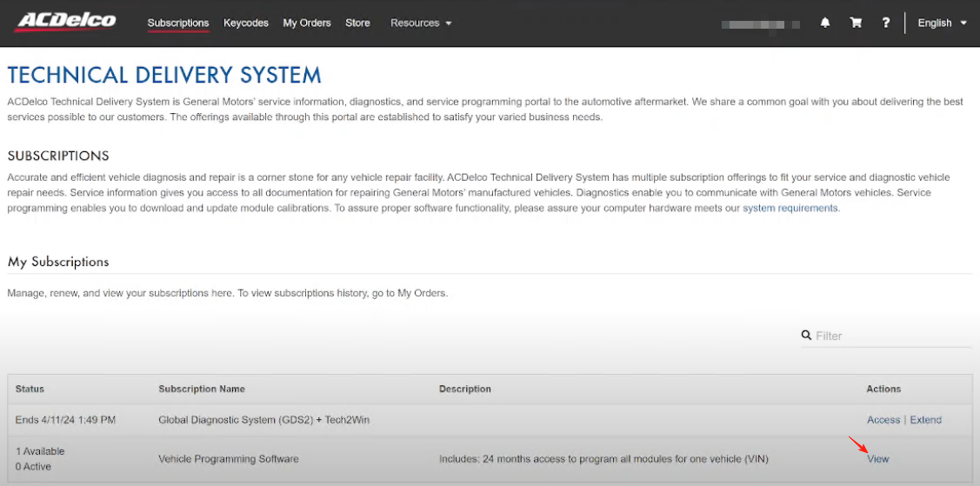Click the Description column header
Screen dimensions: 980x486
pyautogui.click(x=465, y=389)
